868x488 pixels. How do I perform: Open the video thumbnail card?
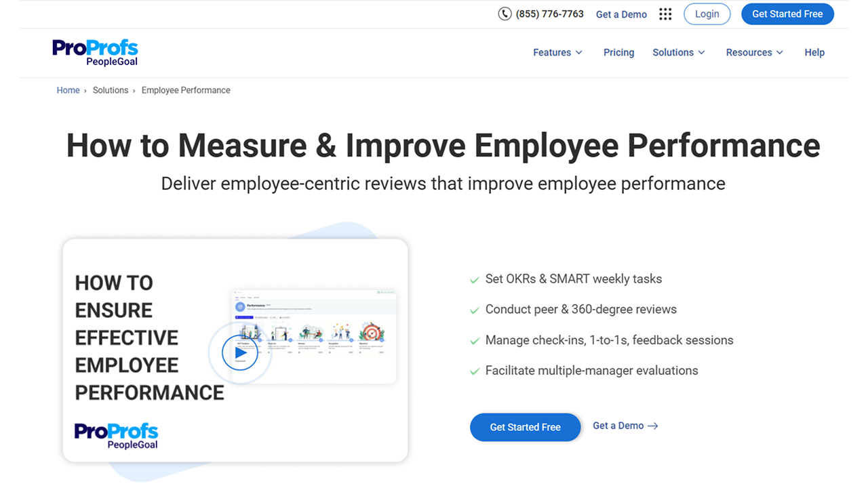point(235,350)
